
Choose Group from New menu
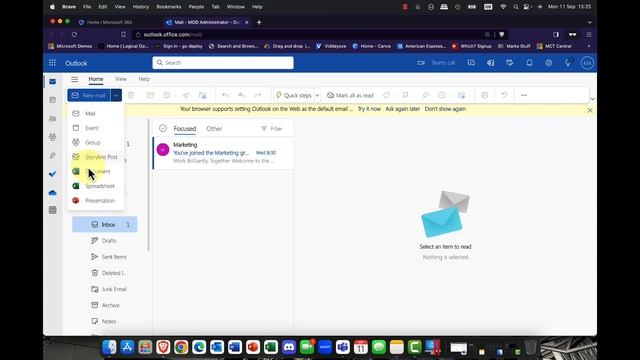click(x=96, y=142)
